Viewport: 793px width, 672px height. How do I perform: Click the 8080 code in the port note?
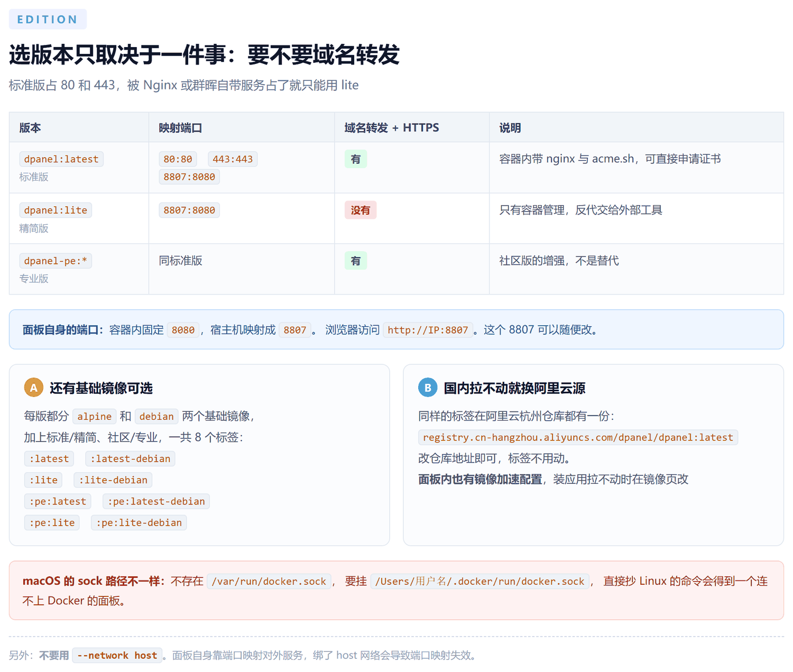pyautogui.click(x=183, y=330)
